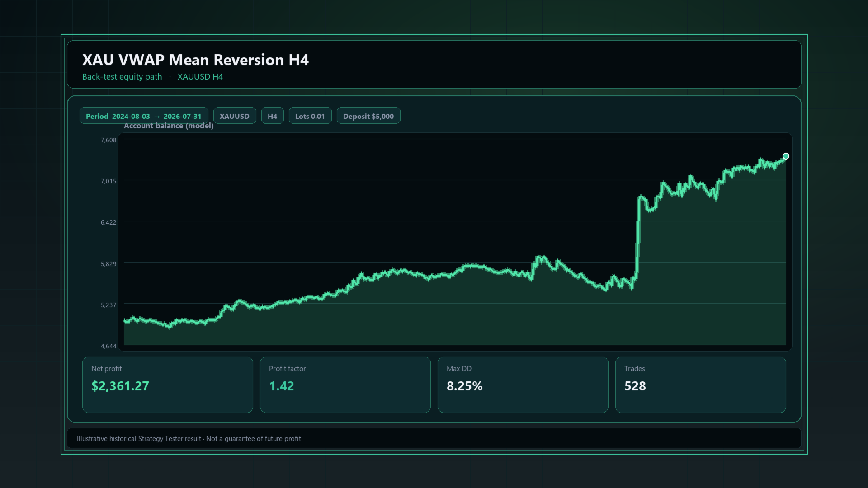Select the Lots 0.01 chip
This screenshot has width=868, height=488.
coord(310,116)
